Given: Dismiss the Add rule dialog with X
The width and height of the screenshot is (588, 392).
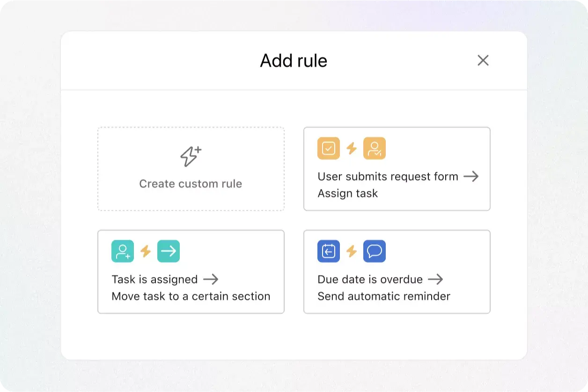Looking at the screenshot, I should click(x=483, y=60).
